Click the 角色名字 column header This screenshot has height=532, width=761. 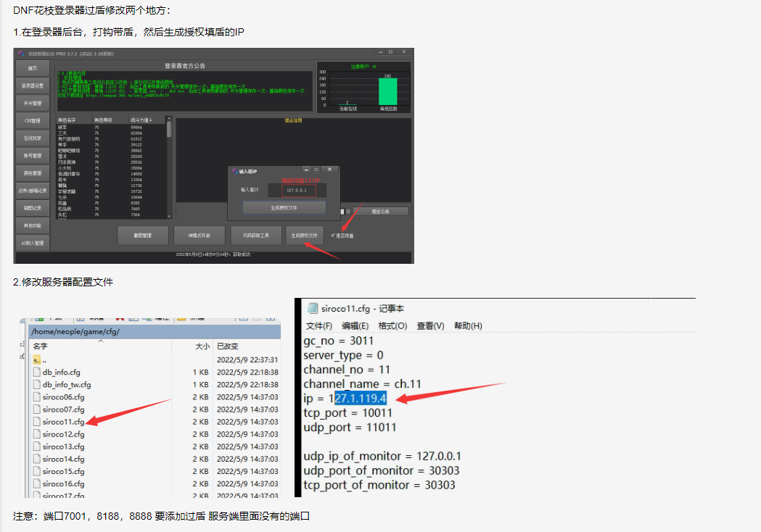tap(74, 120)
